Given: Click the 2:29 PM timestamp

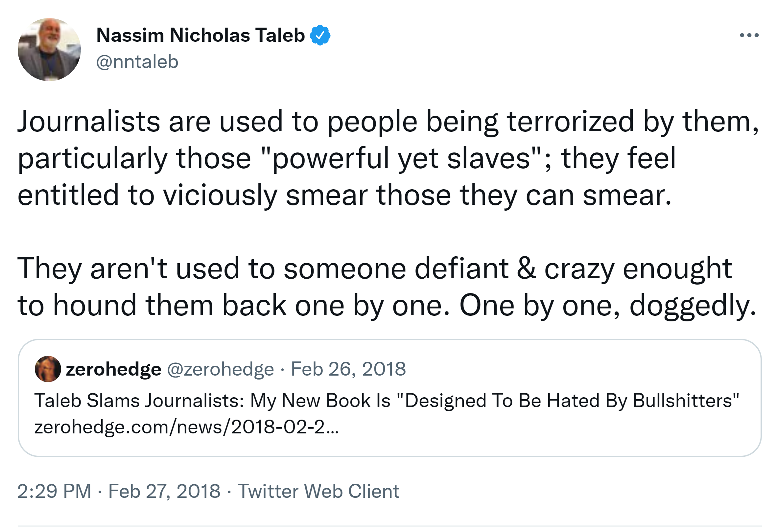Looking at the screenshot, I should point(54,491).
